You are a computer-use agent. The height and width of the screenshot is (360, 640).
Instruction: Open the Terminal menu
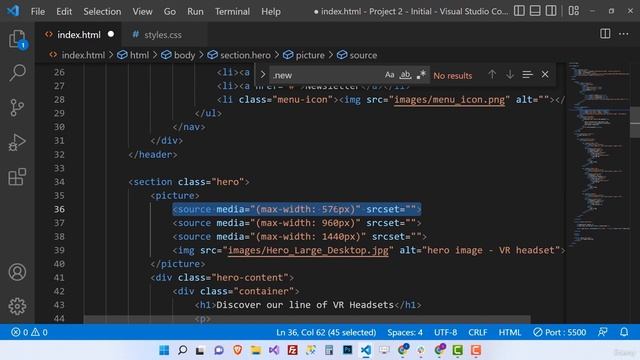click(x=232, y=11)
